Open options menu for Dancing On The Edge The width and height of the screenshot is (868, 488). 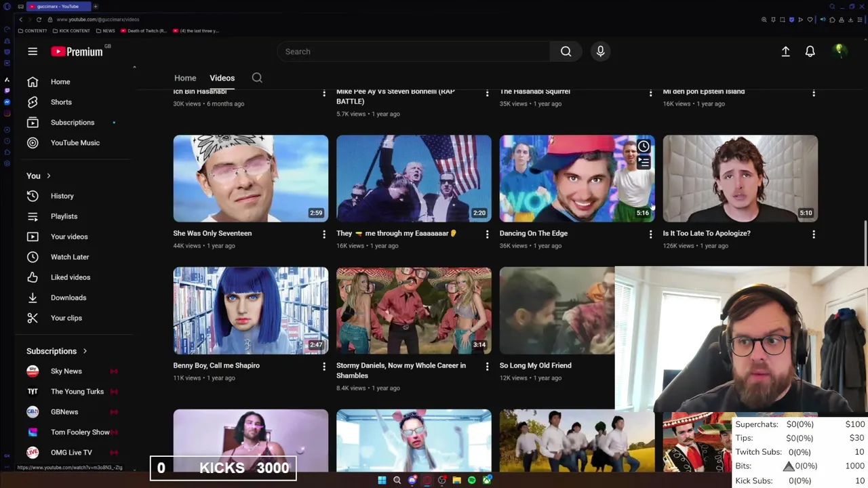tap(650, 235)
